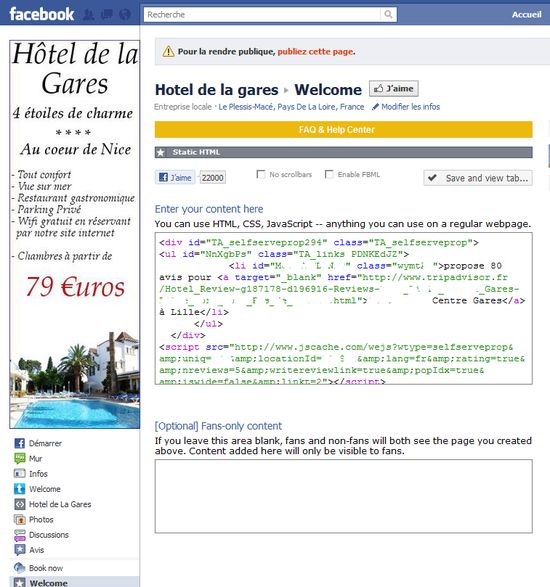Click the search magnifier button
This screenshot has height=587, width=550.
point(388,15)
